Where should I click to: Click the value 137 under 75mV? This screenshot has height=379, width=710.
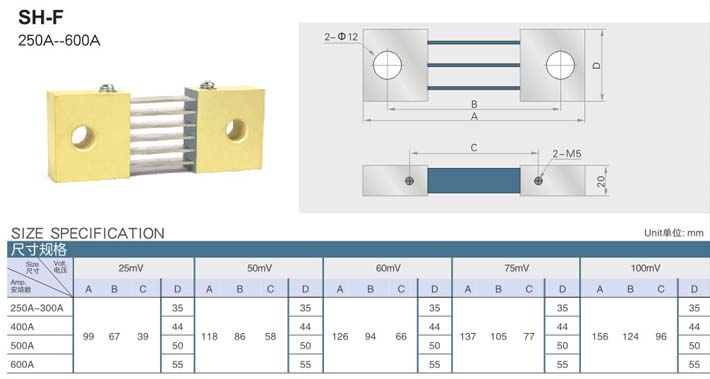468,336
